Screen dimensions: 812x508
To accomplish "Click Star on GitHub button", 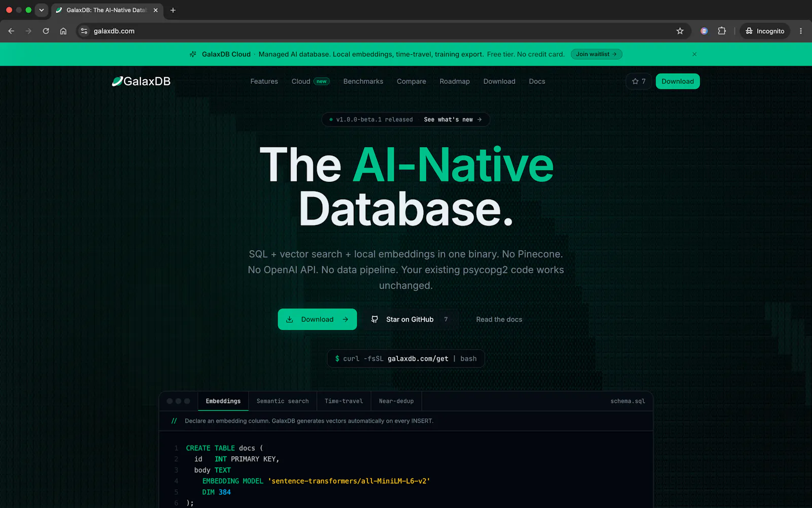I will pyautogui.click(x=410, y=320).
